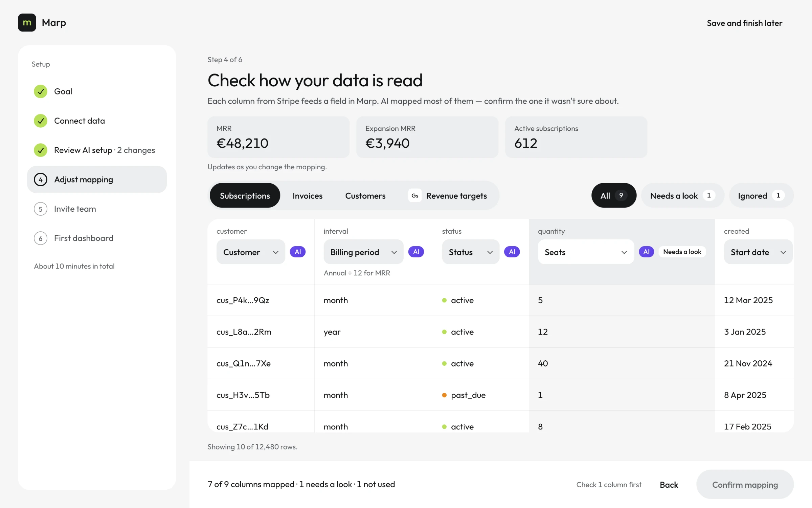Click Save and finish later
Image resolution: width=812 pixels, height=508 pixels.
(x=744, y=23)
